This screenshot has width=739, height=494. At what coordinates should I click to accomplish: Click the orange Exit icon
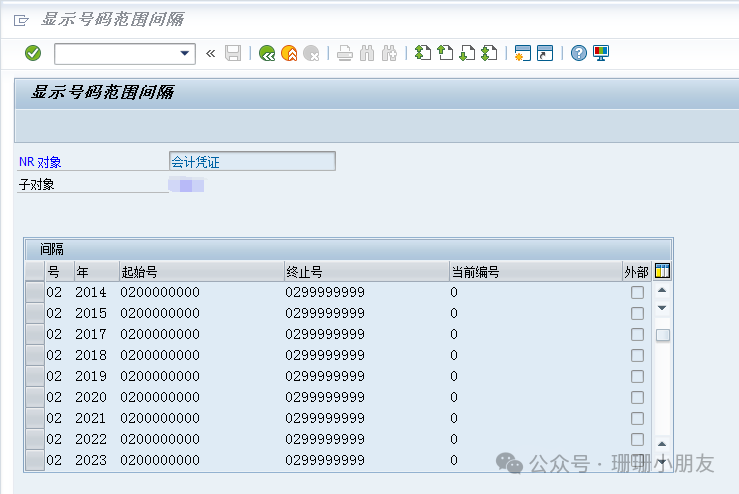tap(289, 53)
